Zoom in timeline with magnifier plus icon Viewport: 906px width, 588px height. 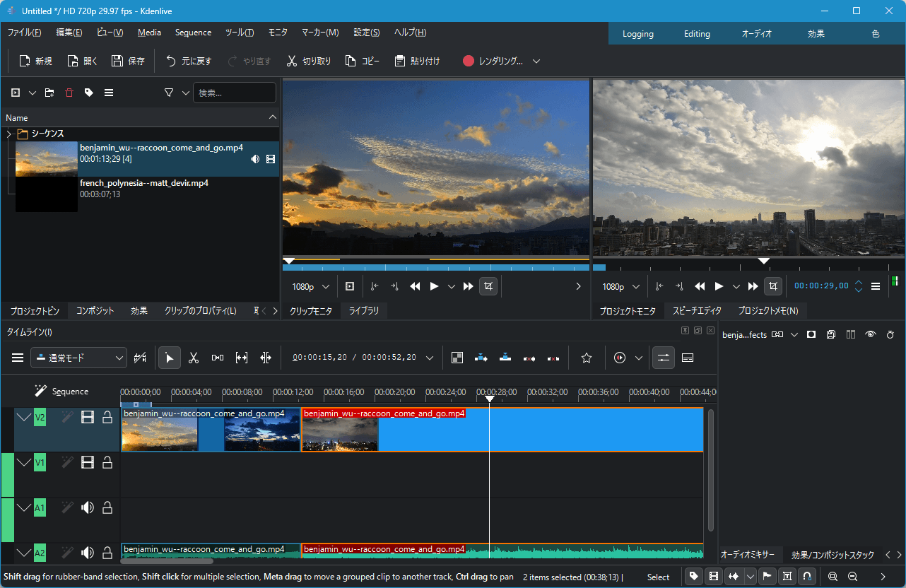(833, 577)
